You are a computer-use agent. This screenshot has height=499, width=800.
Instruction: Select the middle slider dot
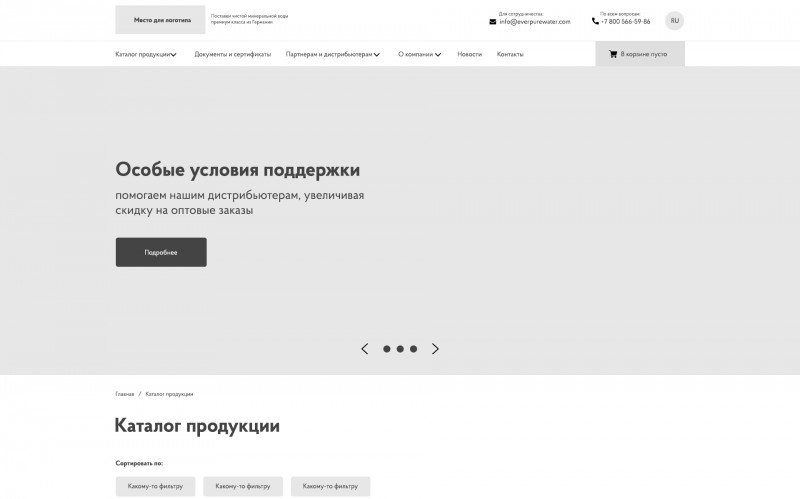coord(400,349)
